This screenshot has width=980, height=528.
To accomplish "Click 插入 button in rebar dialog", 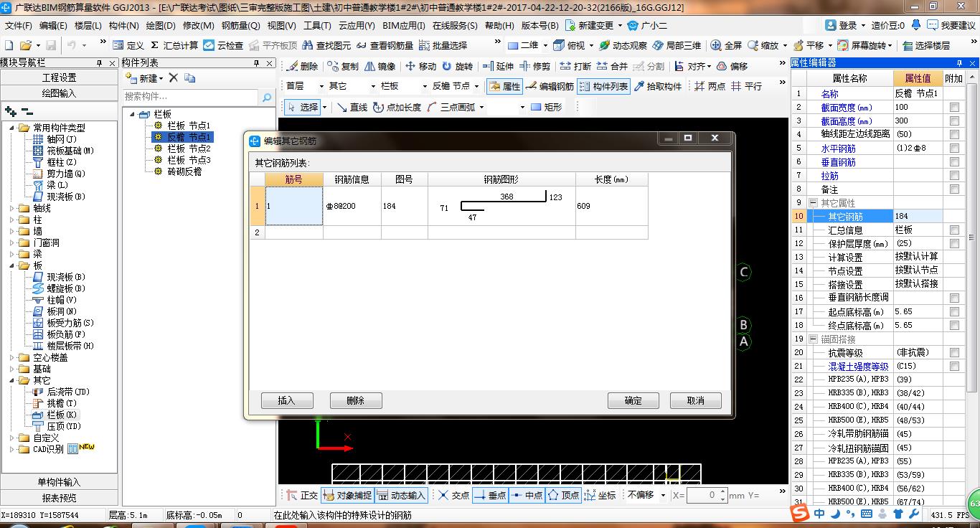I will [x=287, y=400].
